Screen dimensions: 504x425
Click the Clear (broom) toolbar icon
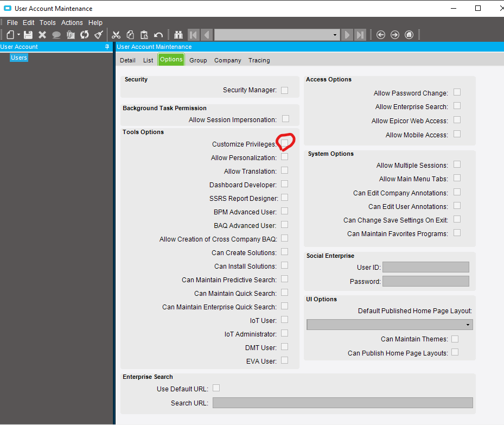(x=99, y=34)
